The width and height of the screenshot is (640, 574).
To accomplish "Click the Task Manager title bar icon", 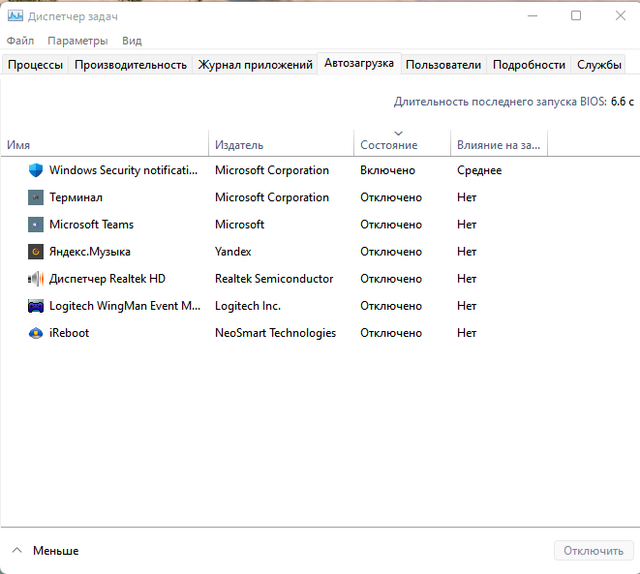I will click(15, 16).
